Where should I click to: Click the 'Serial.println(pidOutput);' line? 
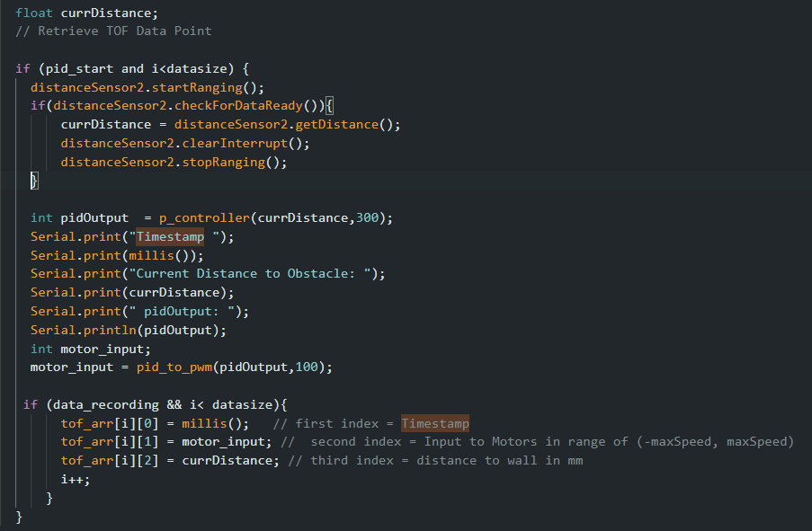tap(129, 331)
